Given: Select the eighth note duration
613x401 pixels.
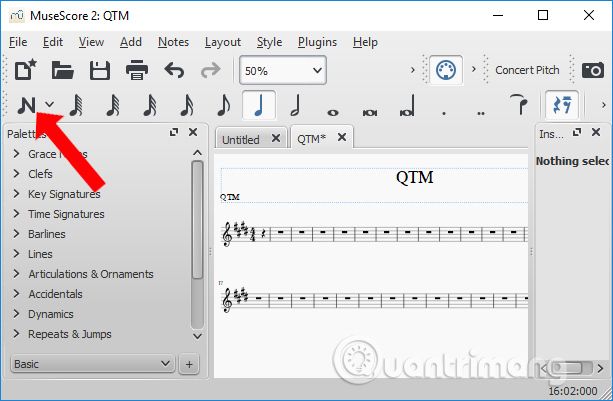Looking at the screenshot, I should 224,105.
